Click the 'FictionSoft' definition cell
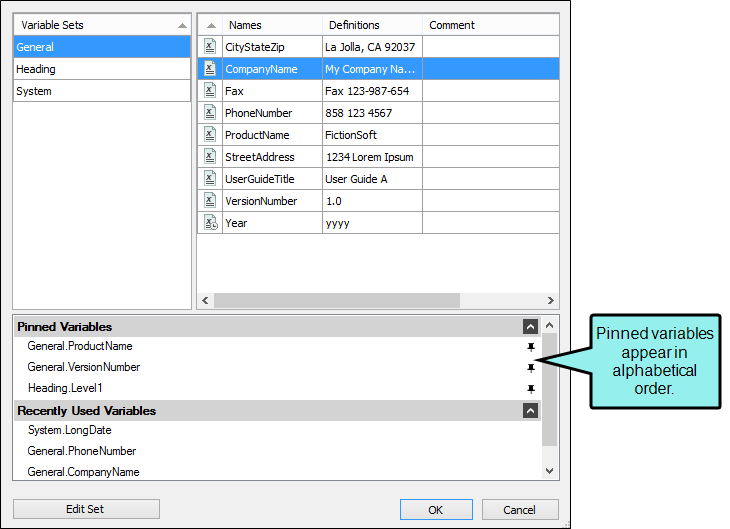 pyautogui.click(x=372, y=135)
